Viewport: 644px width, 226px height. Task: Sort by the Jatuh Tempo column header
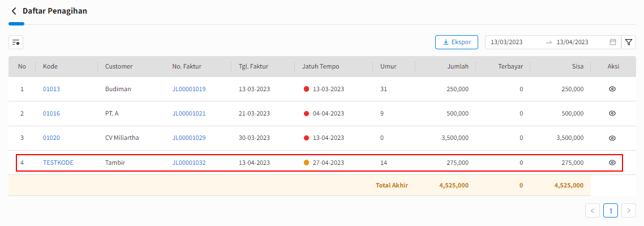pyautogui.click(x=321, y=66)
